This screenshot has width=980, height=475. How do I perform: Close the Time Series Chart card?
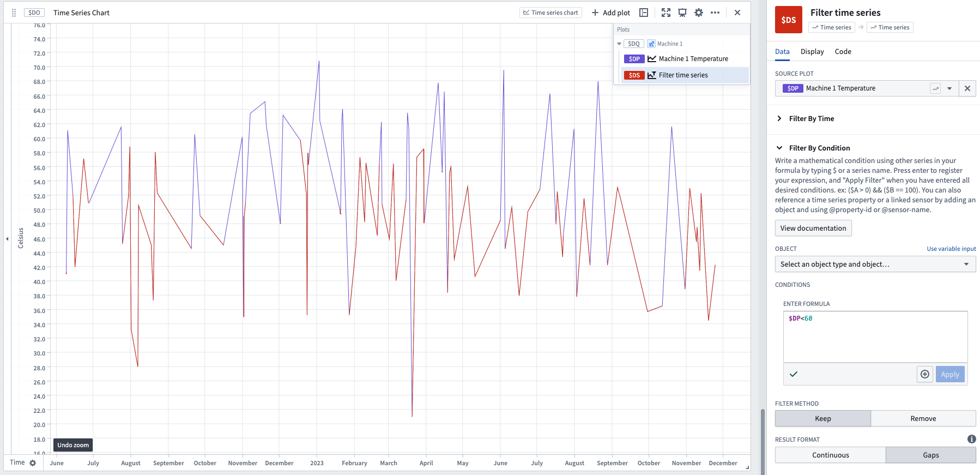coord(737,13)
